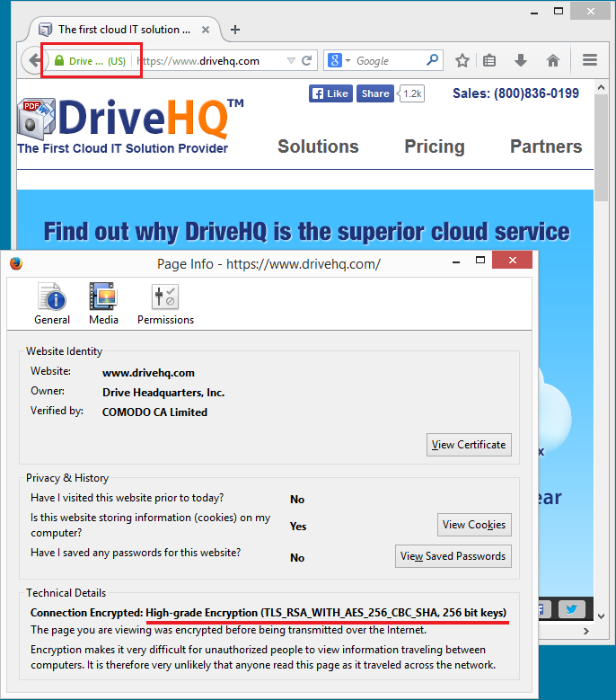Open the Firefox hamburger menu

590,60
